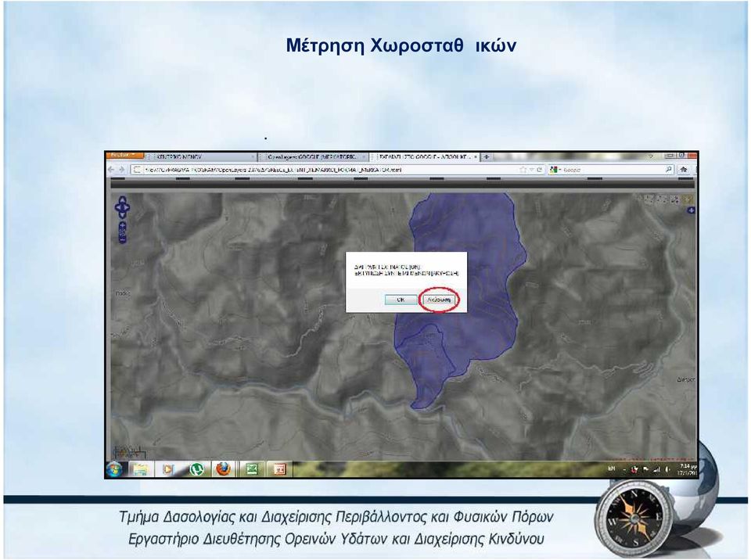
Task: Click the OK button in the dialog
Action: [x=401, y=300]
